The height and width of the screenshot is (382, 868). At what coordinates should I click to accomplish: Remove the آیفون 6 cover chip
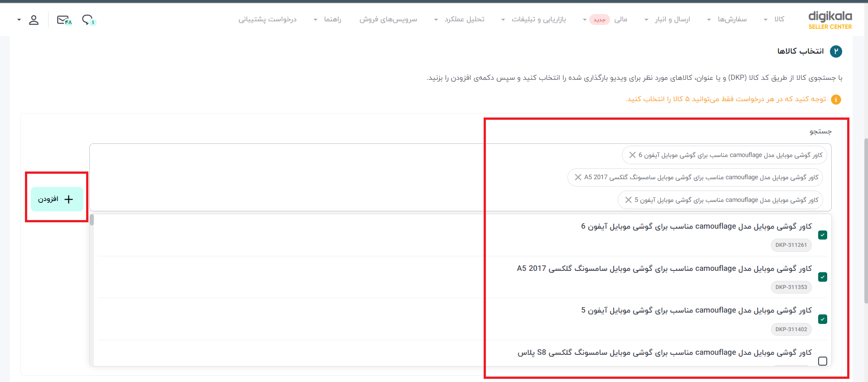click(632, 155)
